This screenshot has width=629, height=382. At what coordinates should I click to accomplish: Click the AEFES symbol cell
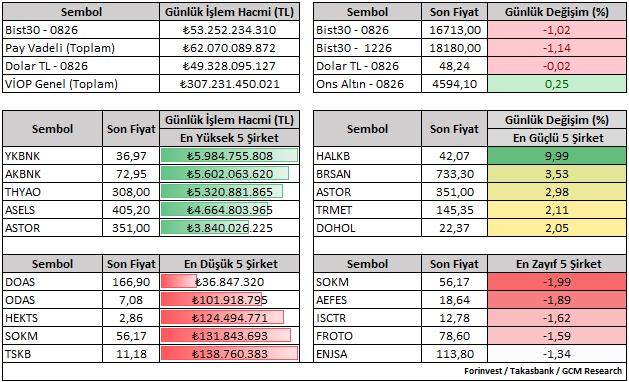[x=367, y=300]
